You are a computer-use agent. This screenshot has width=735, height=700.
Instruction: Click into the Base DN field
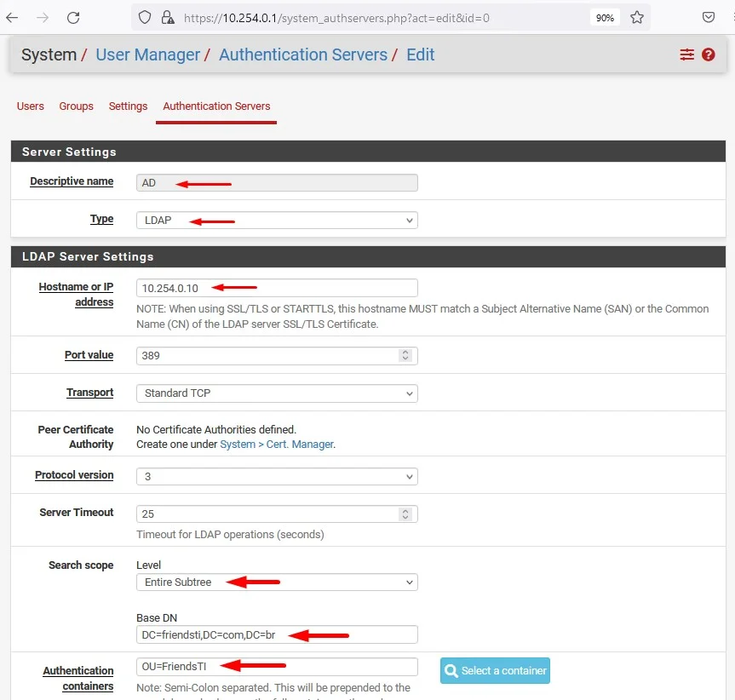[277, 634]
